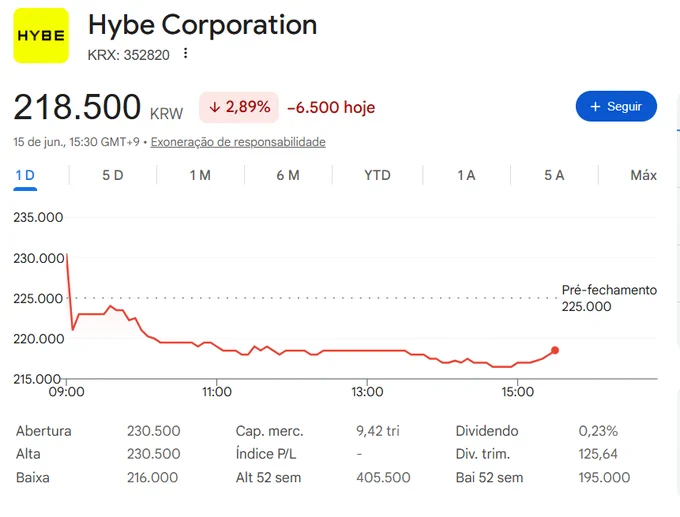Screen dimensions: 680x517
Task: Click the Hybe Corporation title
Action: point(203,25)
